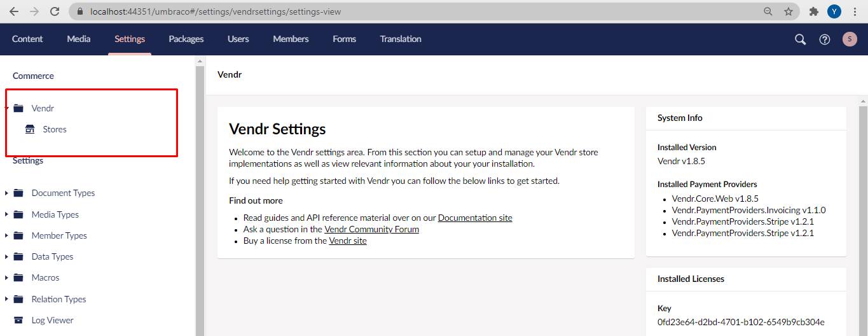
Task: Open the Umbraco search magnifier
Action: tap(800, 39)
